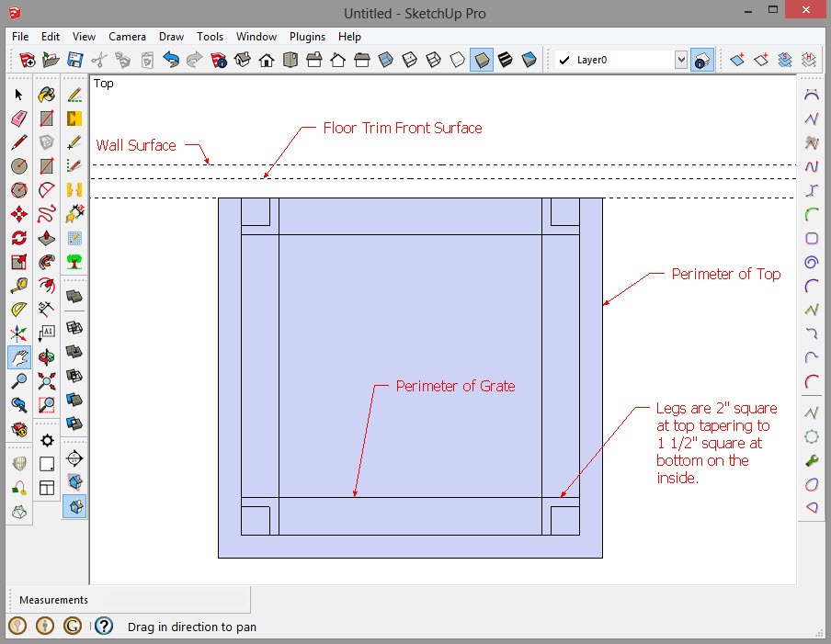Screen dimensions: 831x644
Task: Open the Draw menu
Action: coord(171,37)
